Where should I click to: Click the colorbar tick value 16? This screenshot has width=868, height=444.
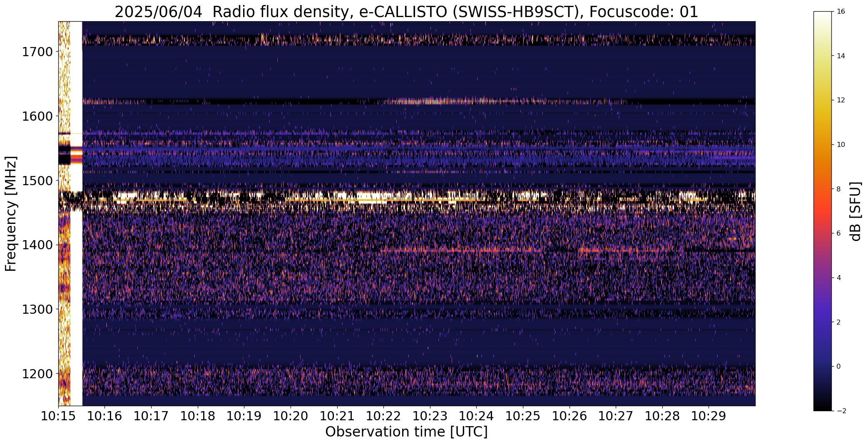841,11
